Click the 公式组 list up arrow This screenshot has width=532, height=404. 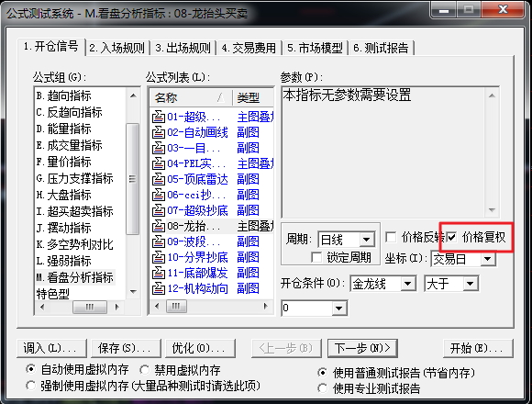point(133,95)
